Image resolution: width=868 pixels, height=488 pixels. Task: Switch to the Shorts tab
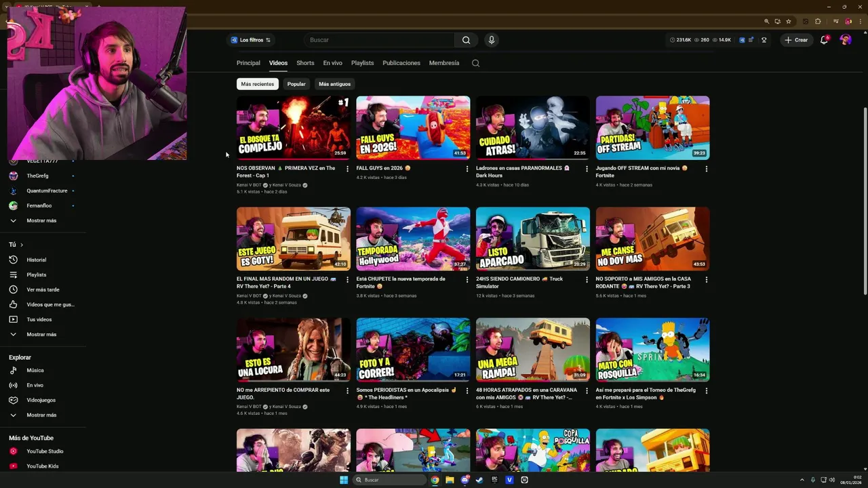[305, 63]
